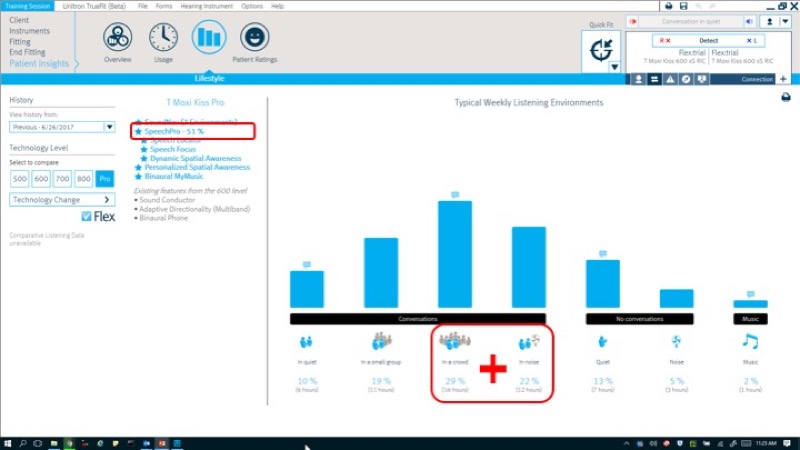Open the View history from dropdown
The height and width of the screenshot is (450, 800).
coord(62,127)
